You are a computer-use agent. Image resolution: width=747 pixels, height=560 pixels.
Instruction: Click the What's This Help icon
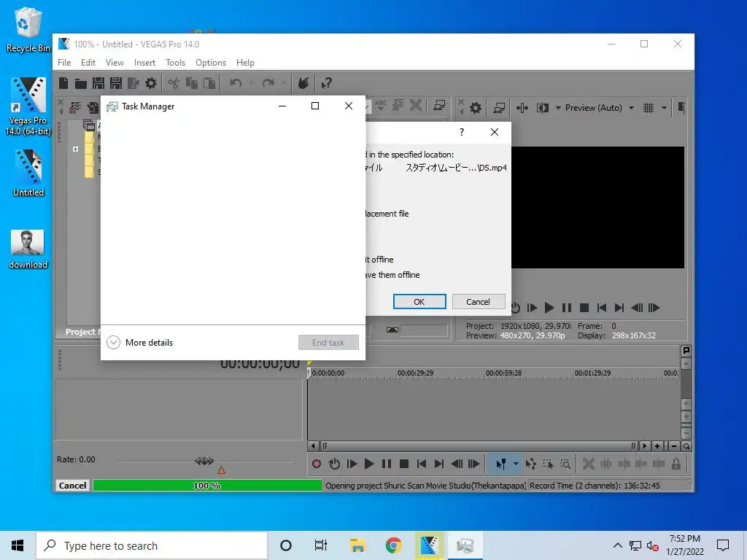click(326, 83)
